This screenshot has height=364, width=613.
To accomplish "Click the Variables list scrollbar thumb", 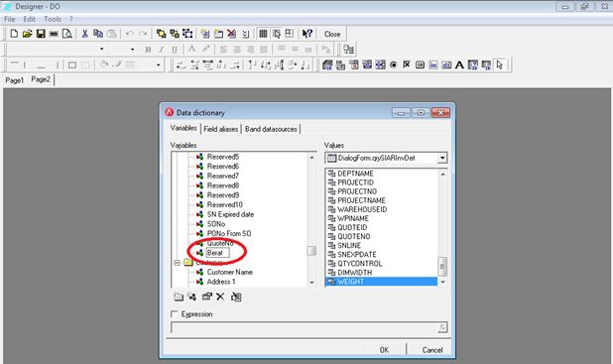I will click(x=311, y=250).
